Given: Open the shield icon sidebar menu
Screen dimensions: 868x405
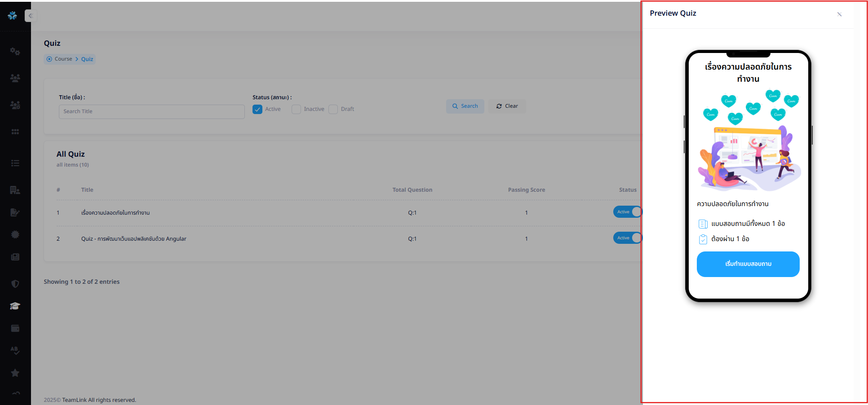Looking at the screenshot, I should [15, 284].
